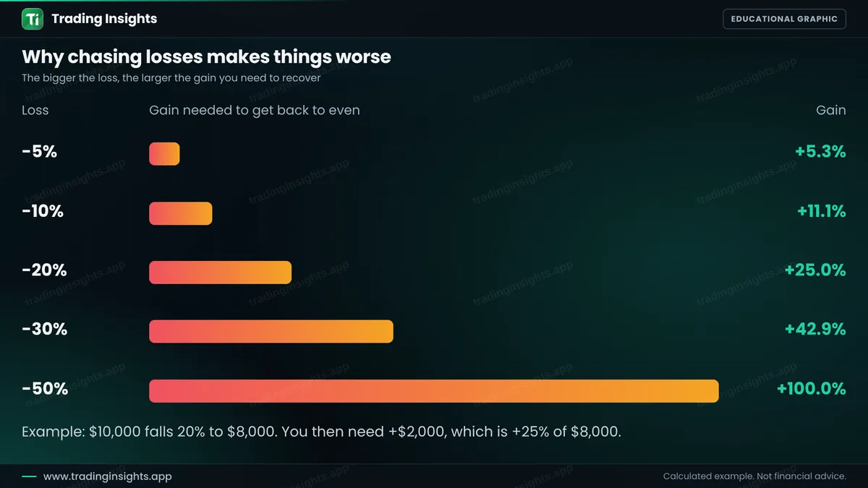Click the green Ti logo icon

33,19
